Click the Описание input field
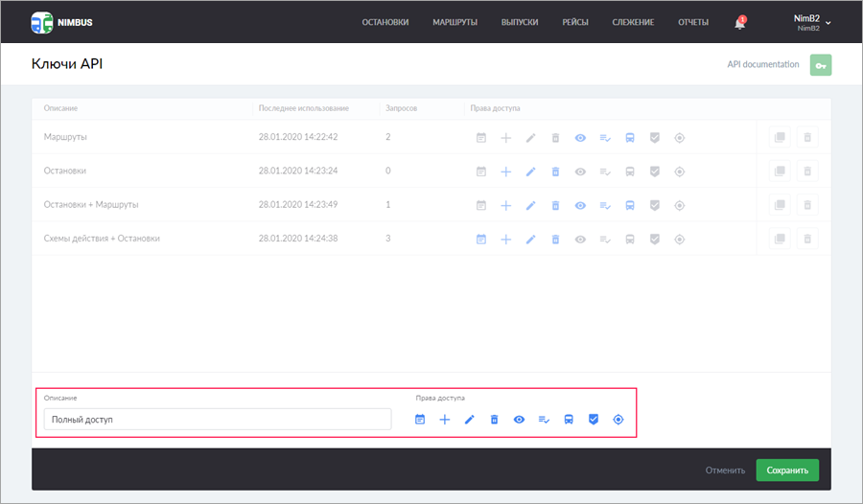 tap(218, 420)
